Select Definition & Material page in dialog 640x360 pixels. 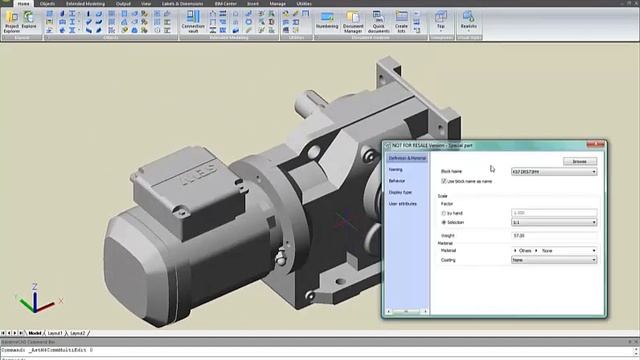click(x=407, y=158)
